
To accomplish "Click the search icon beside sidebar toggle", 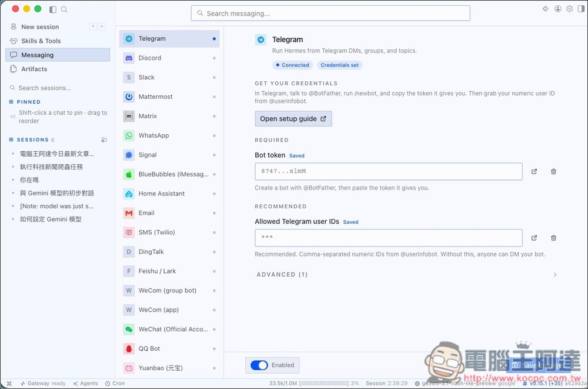I will click(x=64, y=9).
